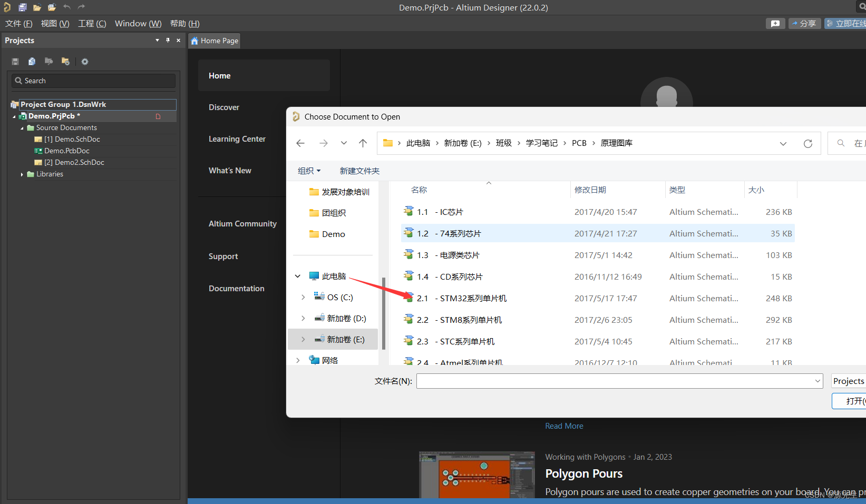Open the 工程 (C) menu
The image size is (866, 504).
coord(92,24)
